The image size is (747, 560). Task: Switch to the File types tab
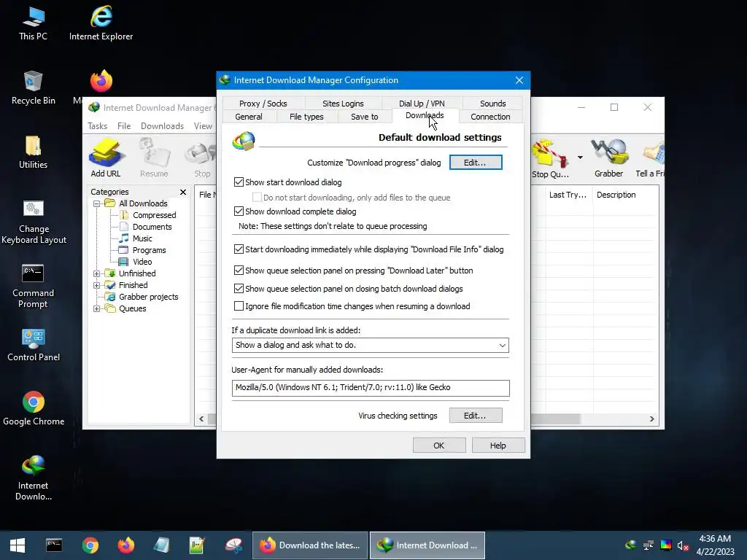tap(306, 117)
